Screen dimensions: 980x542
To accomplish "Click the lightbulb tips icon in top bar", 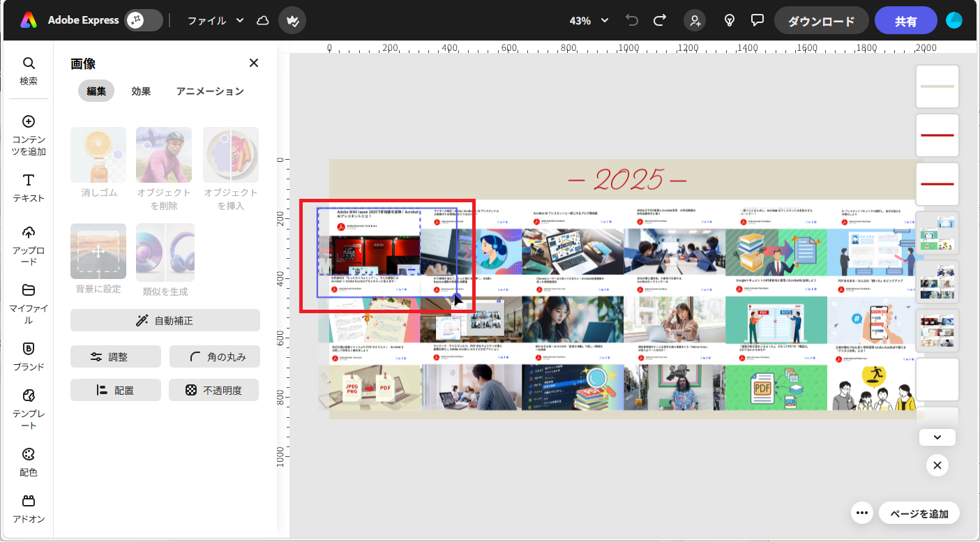I will [729, 20].
